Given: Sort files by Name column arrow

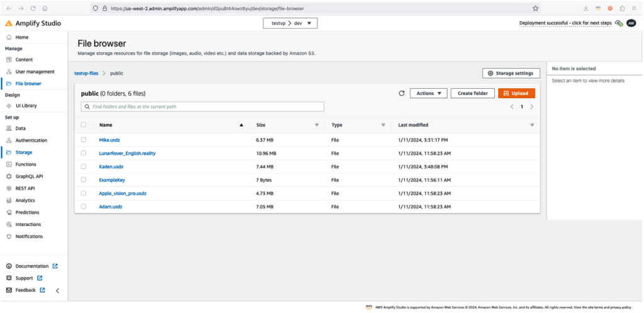Looking at the screenshot, I should tap(241, 125).
